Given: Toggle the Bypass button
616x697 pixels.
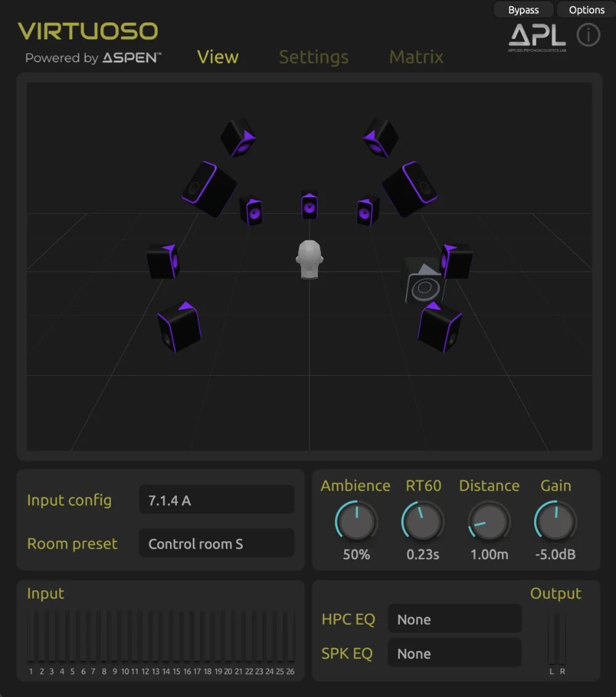Looking at the screenshot, I should point(524,9).
